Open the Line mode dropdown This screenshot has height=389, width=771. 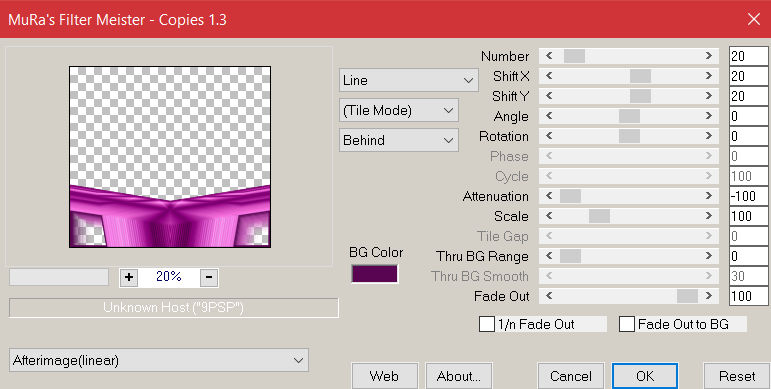point(409,80)
